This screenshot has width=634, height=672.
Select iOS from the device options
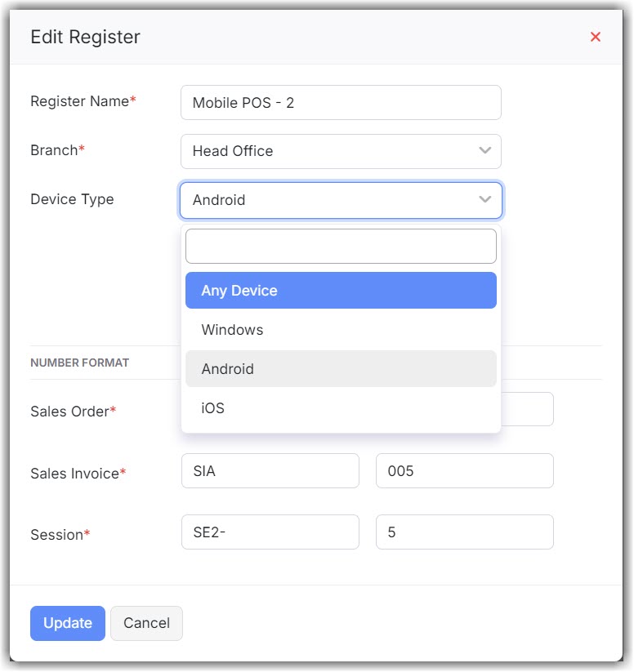tap(341, 408)
